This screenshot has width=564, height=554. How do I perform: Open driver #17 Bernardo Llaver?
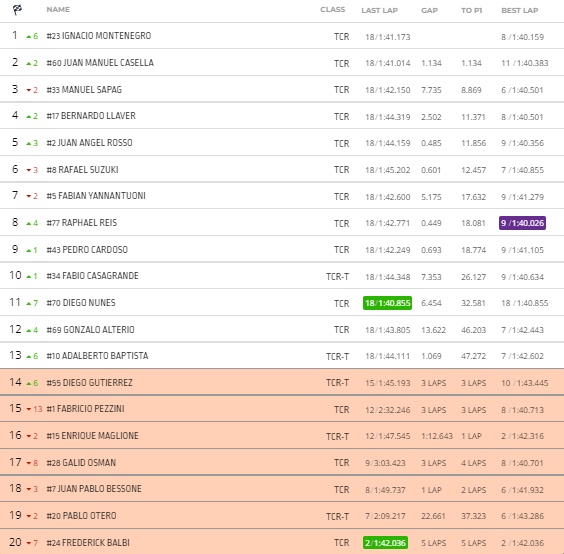point(91,116)
